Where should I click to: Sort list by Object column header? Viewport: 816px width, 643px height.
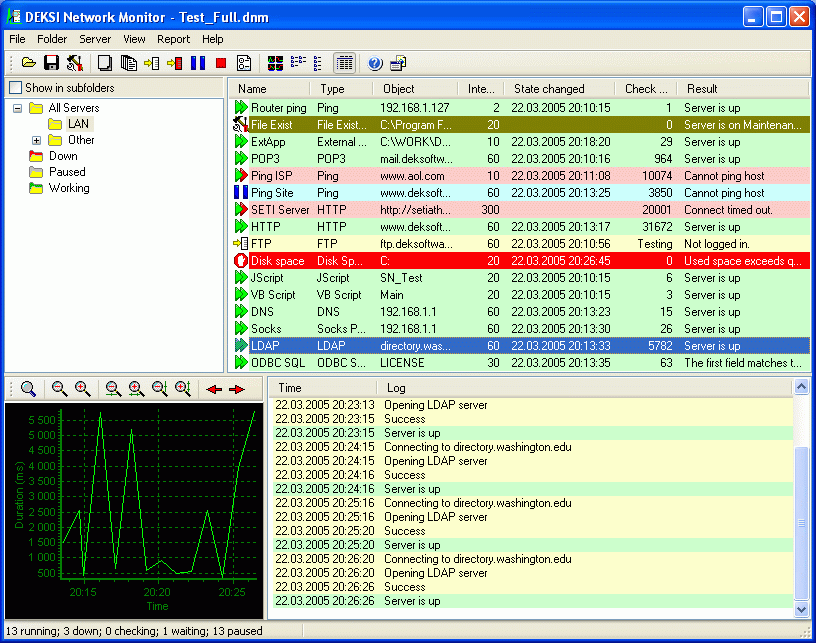(x=416, y=89)
